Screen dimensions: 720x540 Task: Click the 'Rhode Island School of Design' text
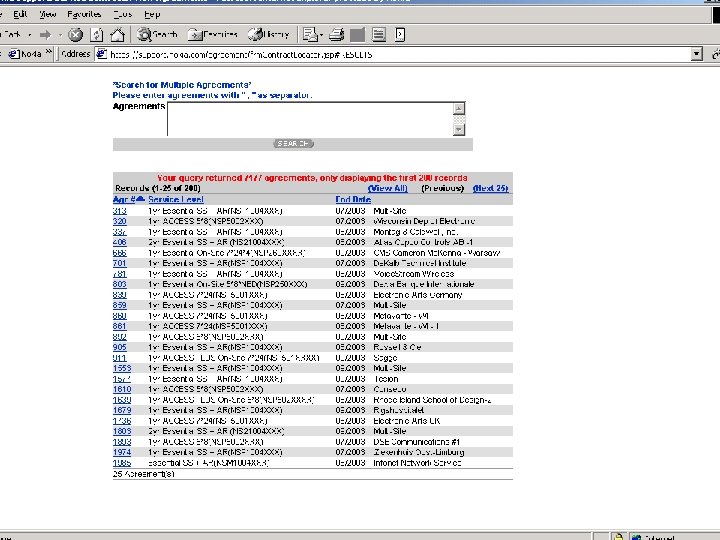(430, 400)
